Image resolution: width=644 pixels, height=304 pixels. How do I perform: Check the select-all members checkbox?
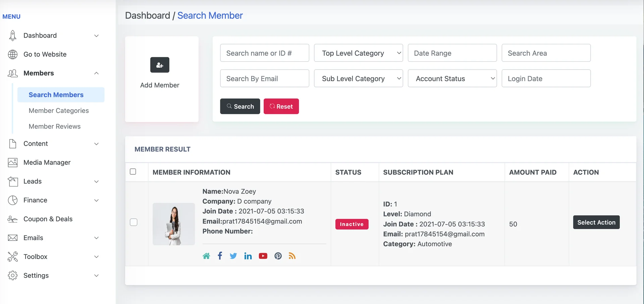pos(133,171)
